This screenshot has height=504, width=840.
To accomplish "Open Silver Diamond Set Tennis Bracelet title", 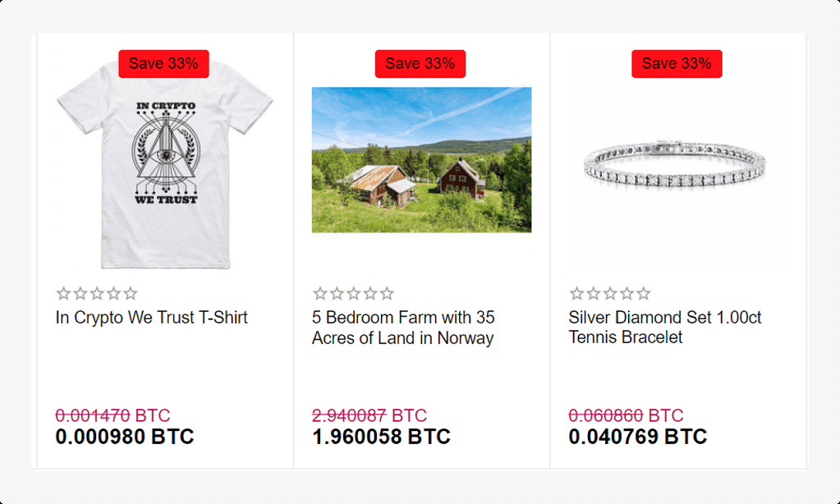I will click(664, 328).
